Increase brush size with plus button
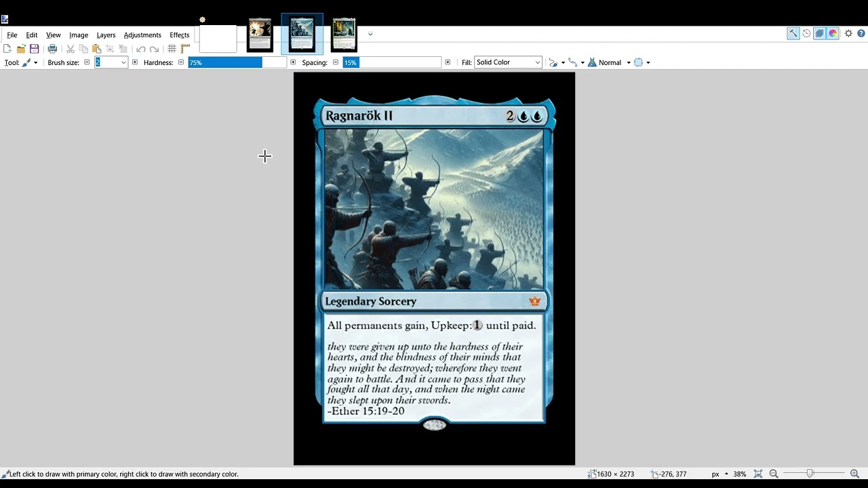Screen dimensions: 868x488 (x=135, y=62)
